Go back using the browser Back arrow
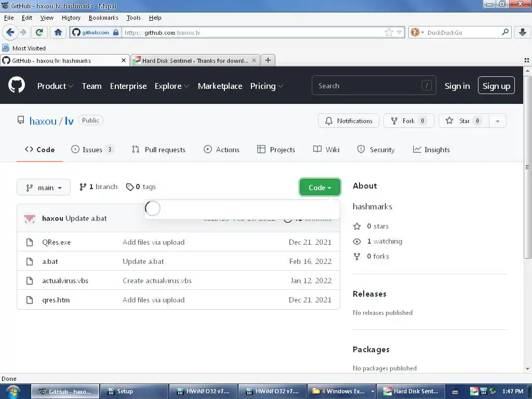The image size is (532, 399). 10,33
